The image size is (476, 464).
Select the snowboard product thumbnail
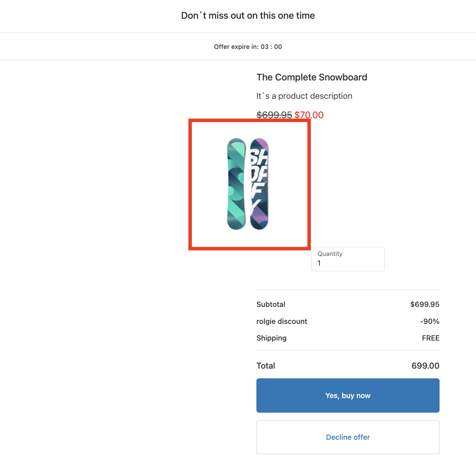tap(248, 184)
